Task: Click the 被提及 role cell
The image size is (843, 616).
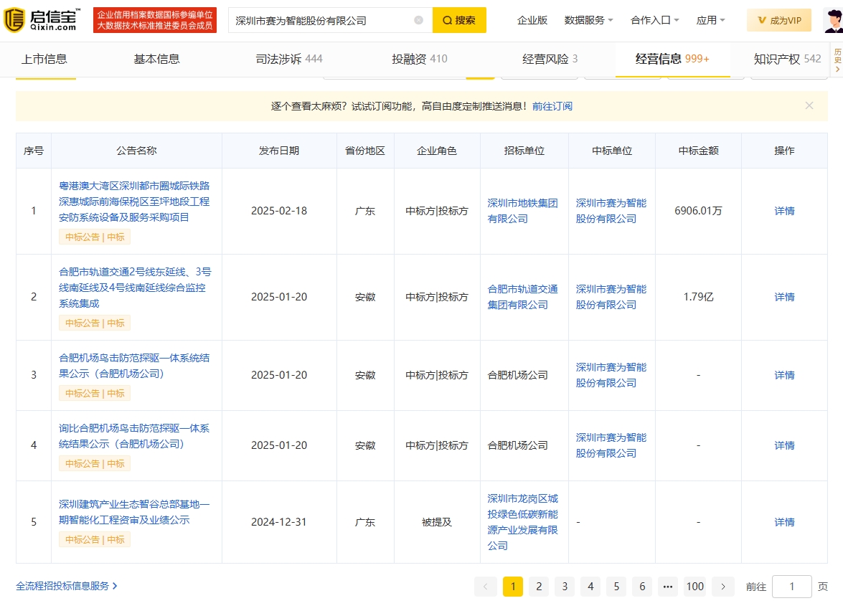Action: 436,523
